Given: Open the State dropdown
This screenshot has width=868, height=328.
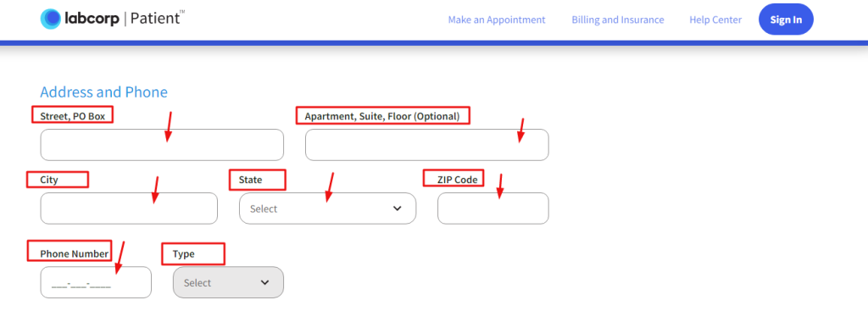Looking at the screenshot, I should click(327, 208).
